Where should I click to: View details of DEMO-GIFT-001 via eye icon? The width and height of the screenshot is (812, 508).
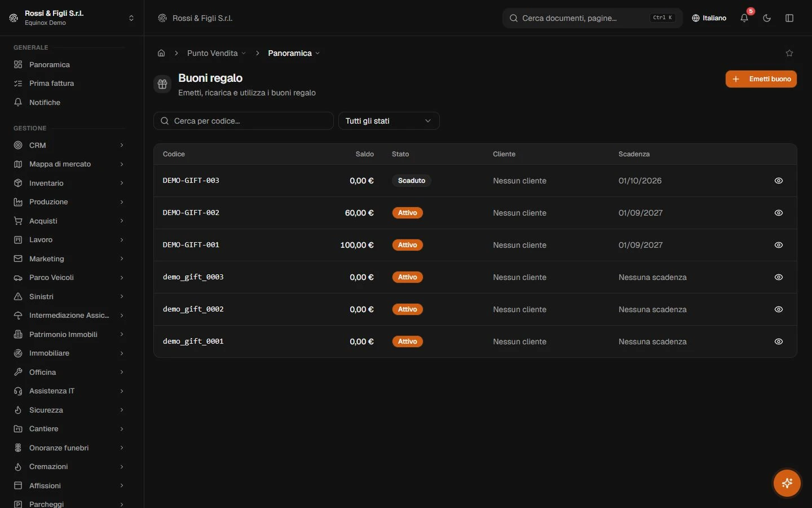click(x=779, y=245)
